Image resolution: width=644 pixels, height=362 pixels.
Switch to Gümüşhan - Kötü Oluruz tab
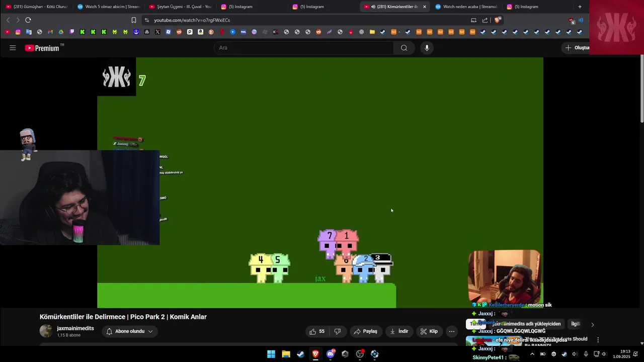click(x=36, y=7)
